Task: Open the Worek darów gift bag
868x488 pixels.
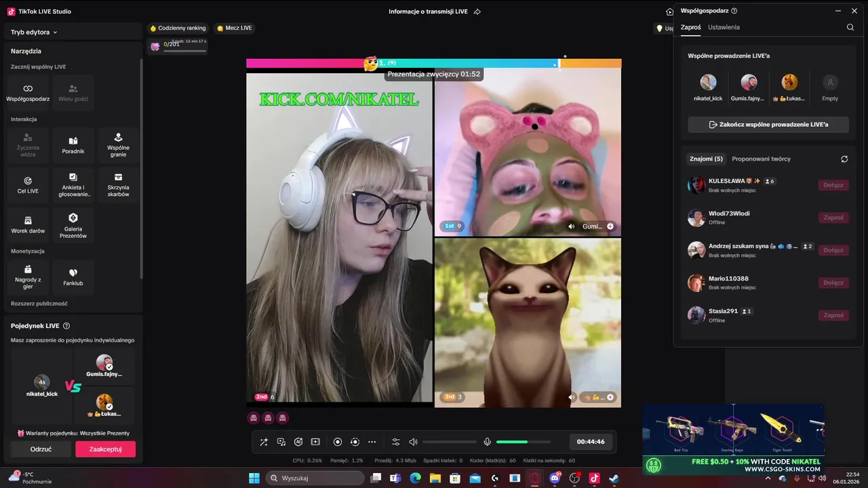Action: pos(28,225)
